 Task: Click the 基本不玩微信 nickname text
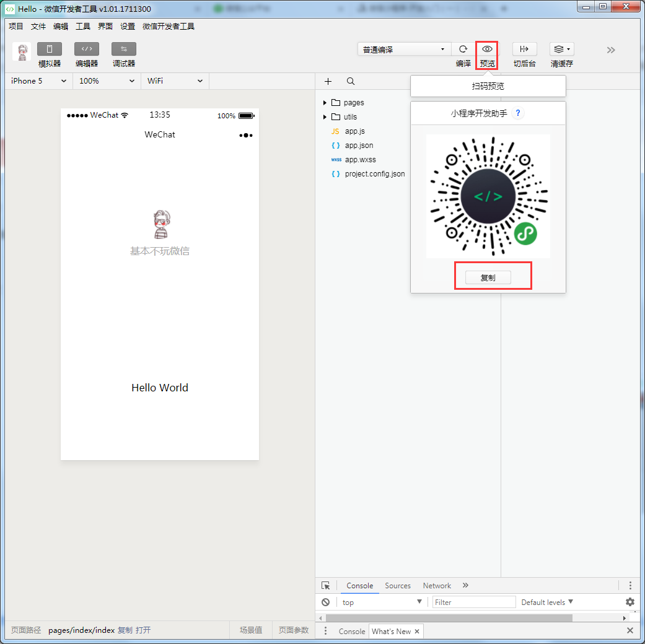click(x=160, y=251)
